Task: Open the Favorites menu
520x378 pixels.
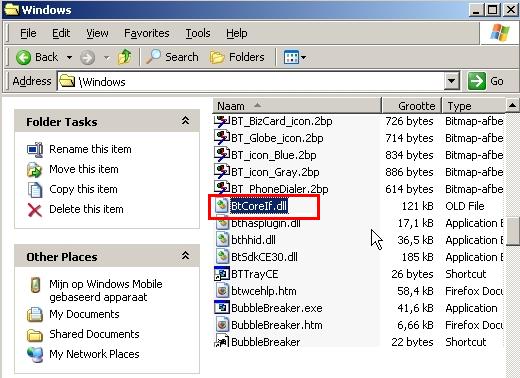Action: coord(147,33)
